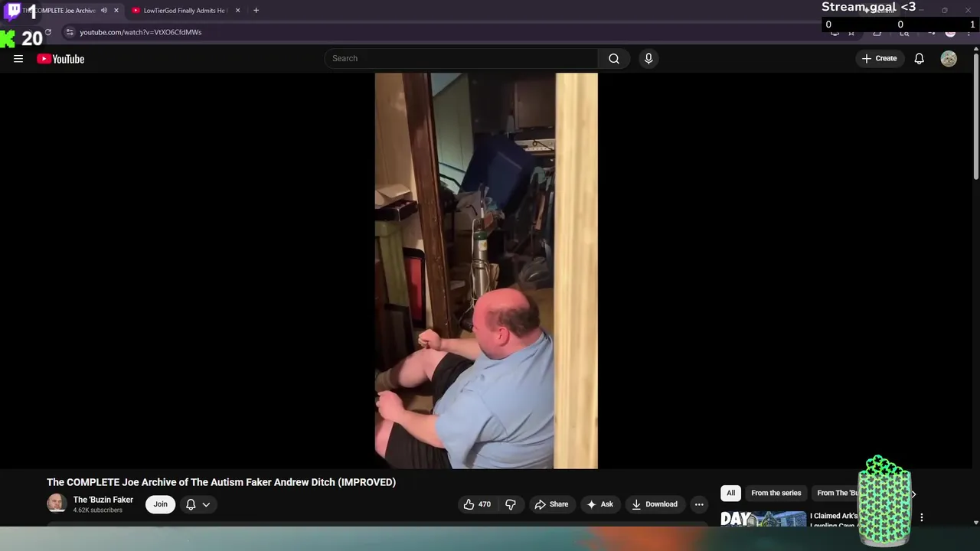Click the Create button
This screenshot has height=551, width=980.
coord(879,59)
